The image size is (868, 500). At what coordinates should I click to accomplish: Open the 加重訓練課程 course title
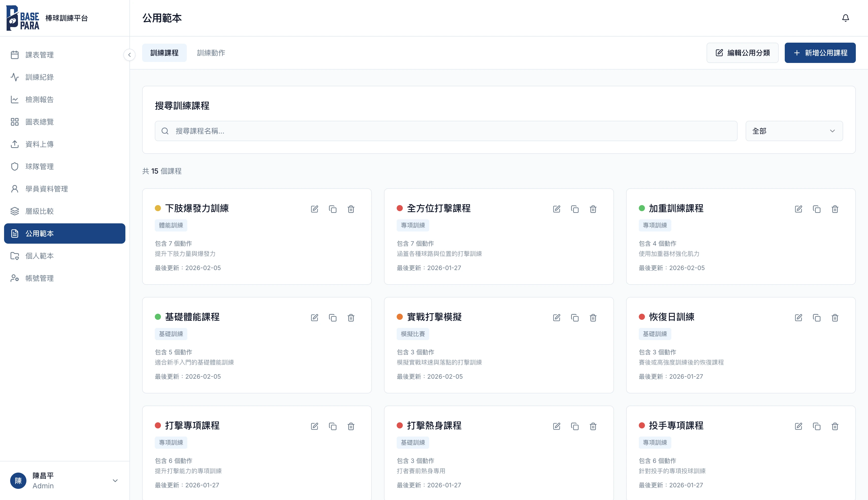(676, 208)
